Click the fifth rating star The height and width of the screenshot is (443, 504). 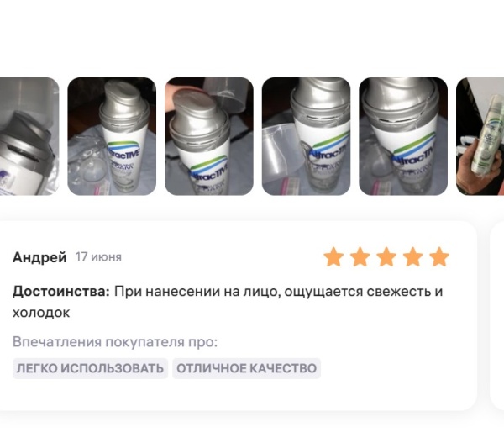439,257
